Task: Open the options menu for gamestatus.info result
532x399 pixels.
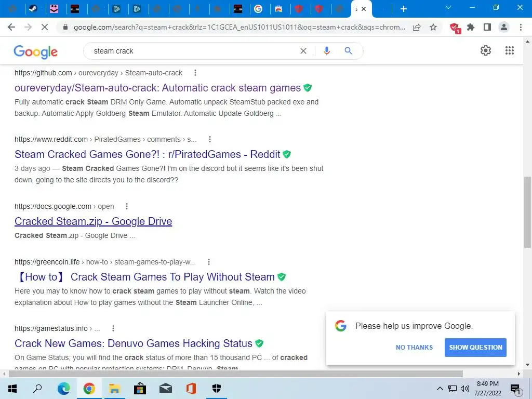Action: point(113,328)
